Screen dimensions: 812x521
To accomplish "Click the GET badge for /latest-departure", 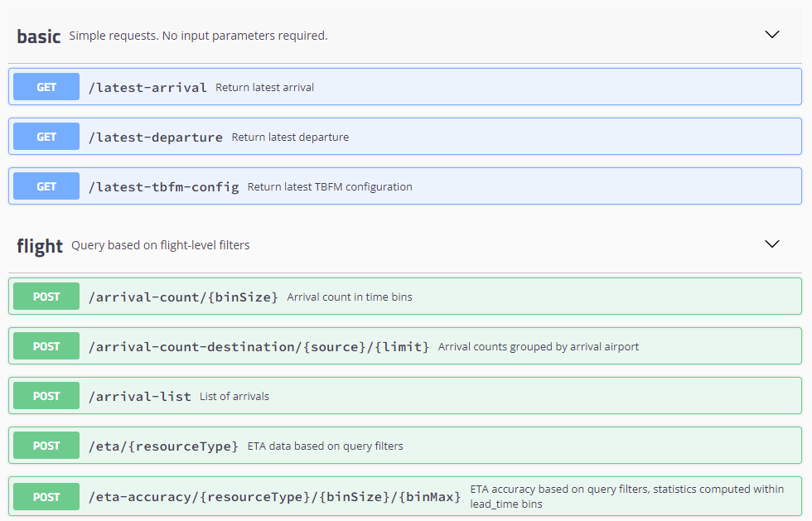I will (46, 137).
